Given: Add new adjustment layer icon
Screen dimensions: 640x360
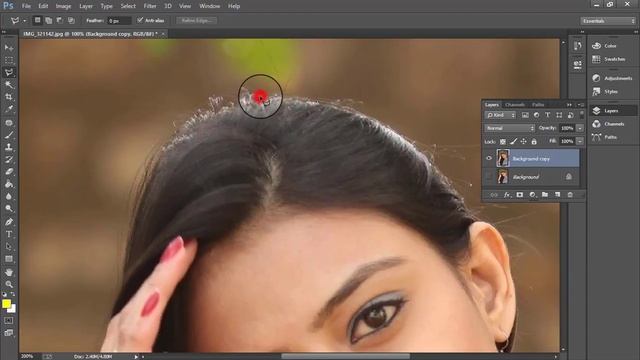Looking at the screenshot, I should pyautogui.click(x=532, y=195).
